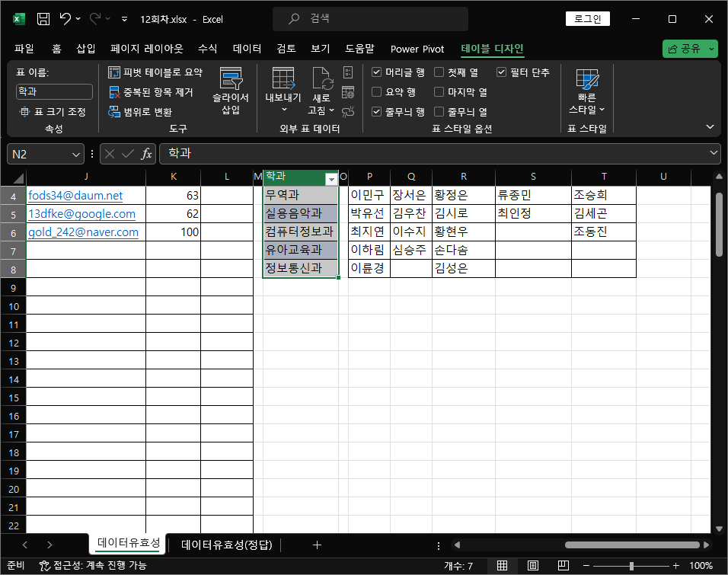Image resolution: width=728 pixels, height=575 pixels.
Task: Click 슬라이서 삽입 slicer icon
Action: (231, 91)
